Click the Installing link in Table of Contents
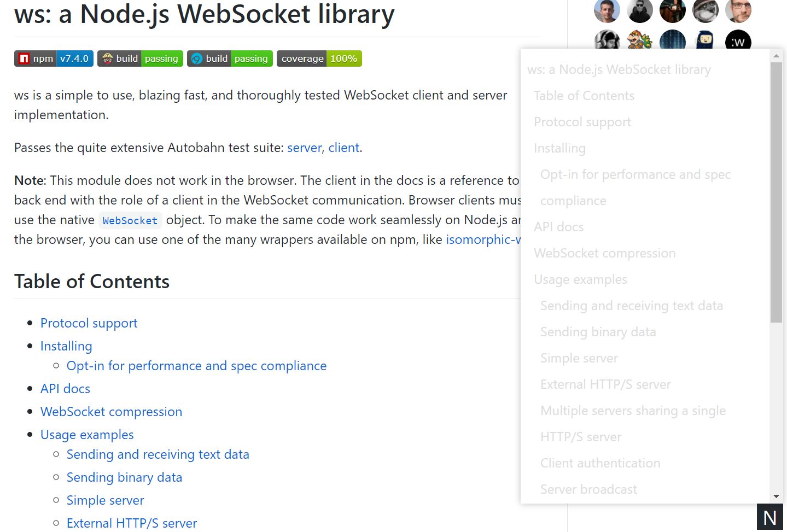Viewport: 787px width, 532px height. pos(66,346)
